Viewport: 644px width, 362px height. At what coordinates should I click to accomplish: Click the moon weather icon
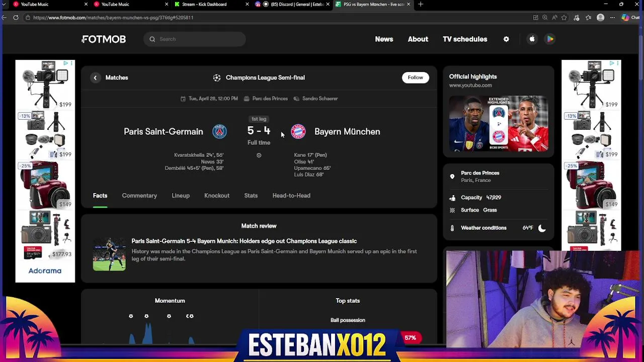point(542,228)
